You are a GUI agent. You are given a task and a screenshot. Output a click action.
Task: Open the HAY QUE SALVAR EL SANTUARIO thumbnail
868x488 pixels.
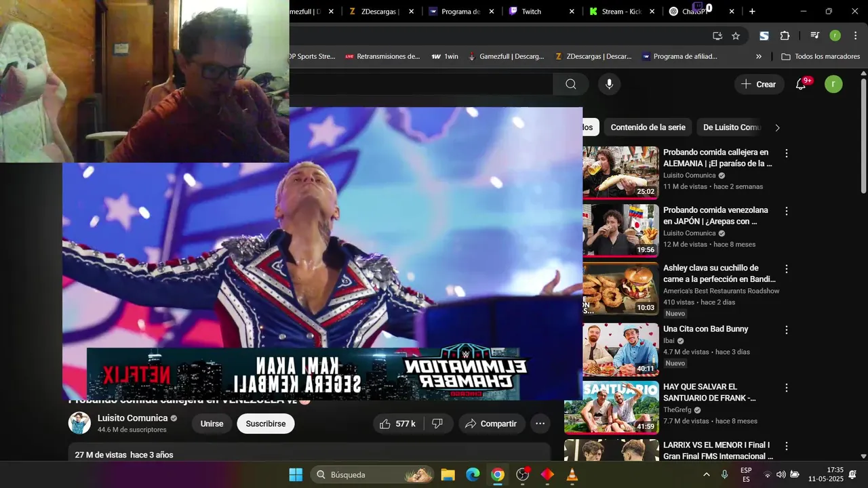pos(612,407)
